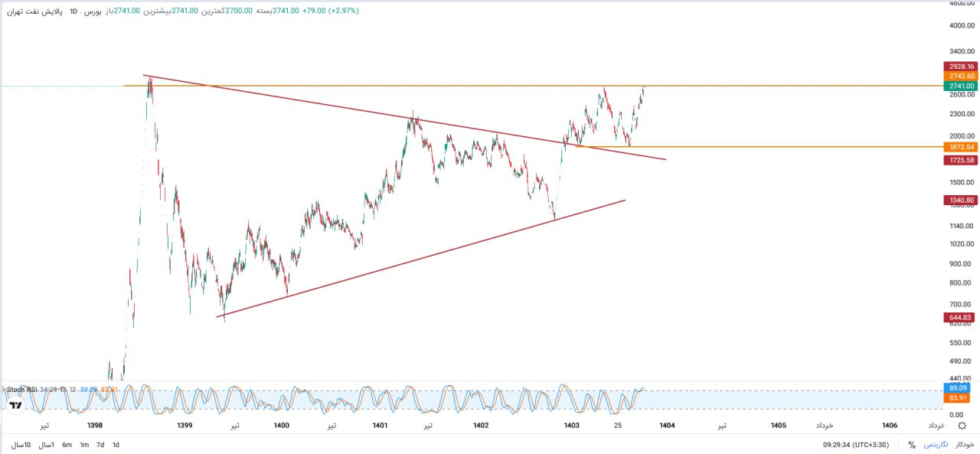
Task: Open chart settings gear on time axis
Action: coord(962,426)
